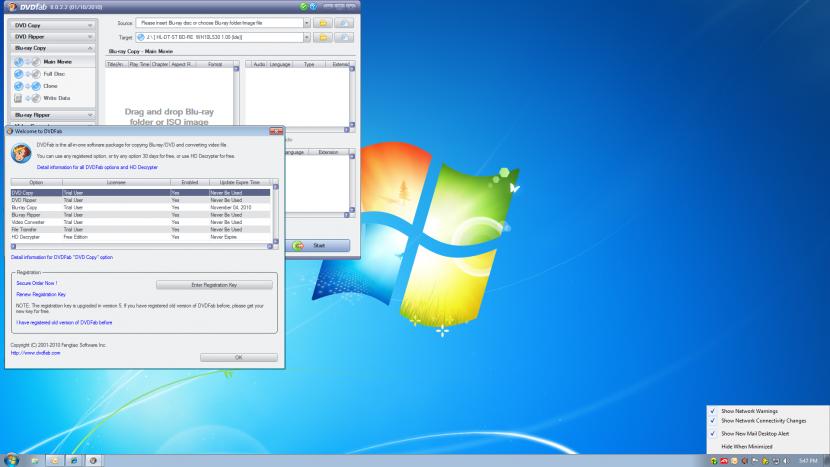Expand the DVD Ripper section
Viewport: 830px width, 467px height.
pos(52,37)
